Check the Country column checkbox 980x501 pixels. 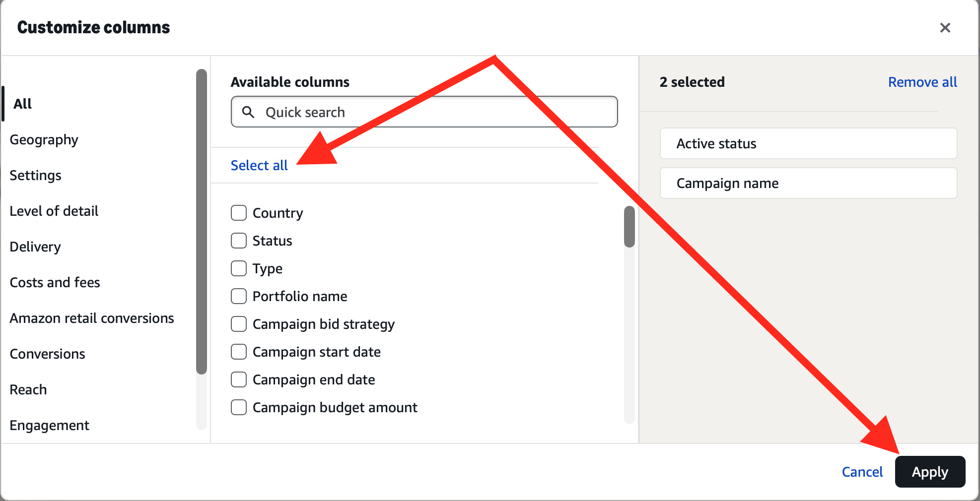[239, 213]
